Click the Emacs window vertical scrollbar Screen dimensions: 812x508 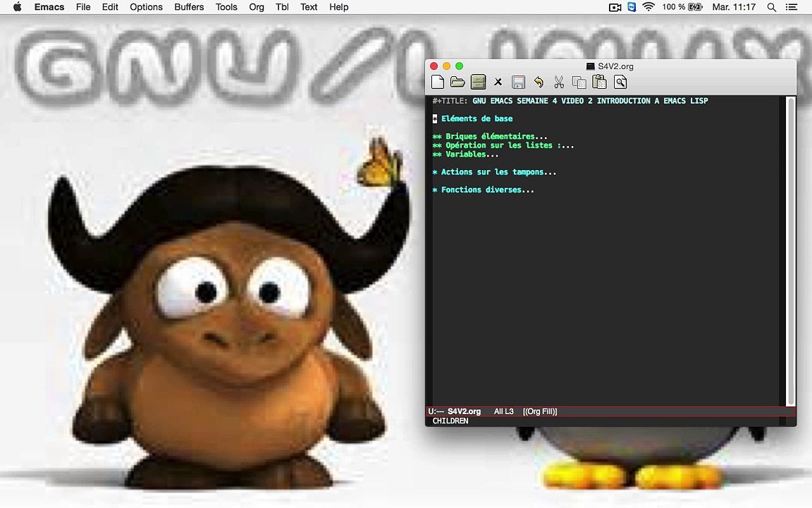coord(790,251)
